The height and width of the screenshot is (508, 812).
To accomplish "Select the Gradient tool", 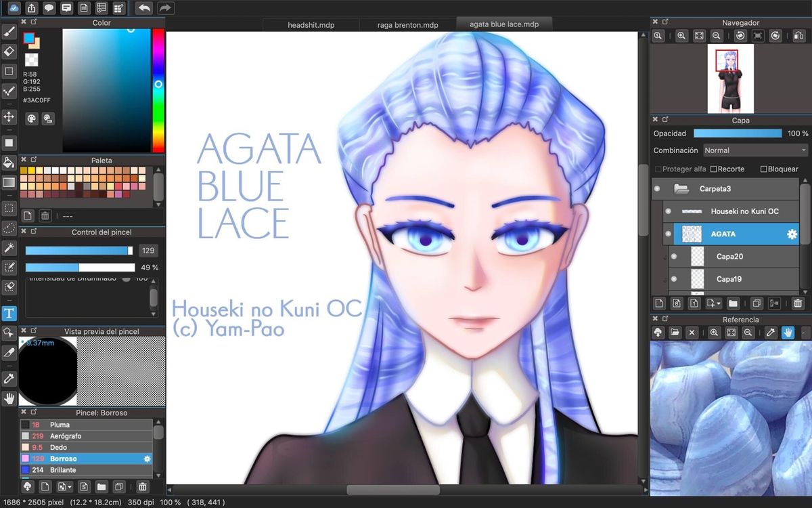I will point(9,182).
